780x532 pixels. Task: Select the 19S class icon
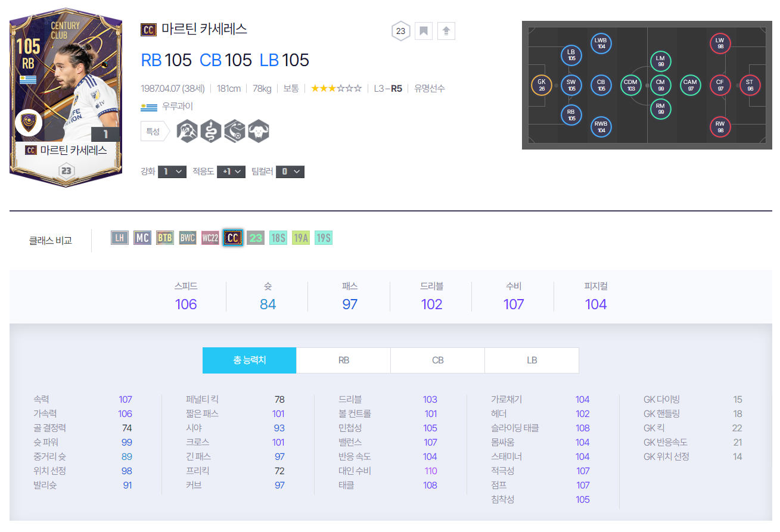324,238
